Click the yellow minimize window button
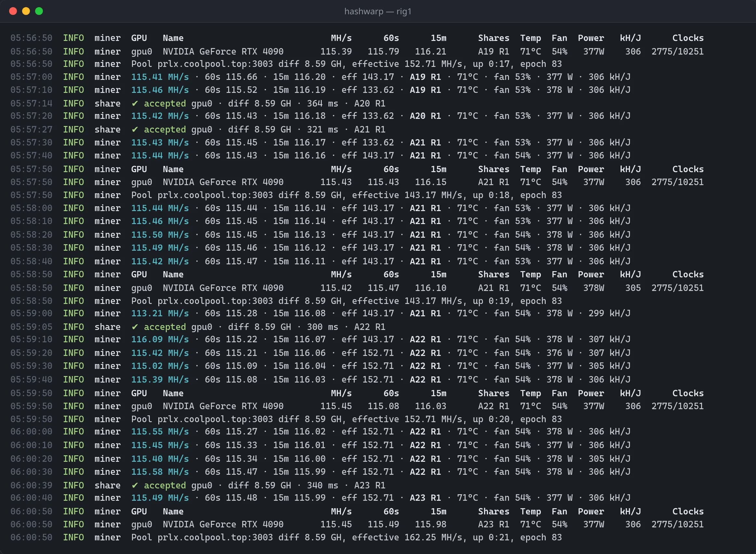 (x=26, y=11)
